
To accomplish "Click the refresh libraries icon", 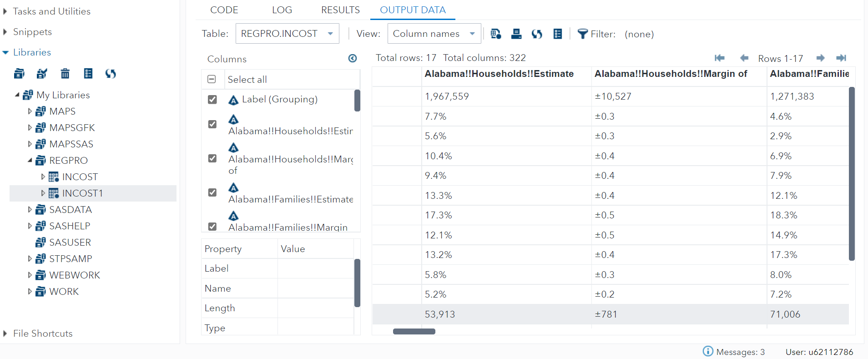I will click(111, 73).
